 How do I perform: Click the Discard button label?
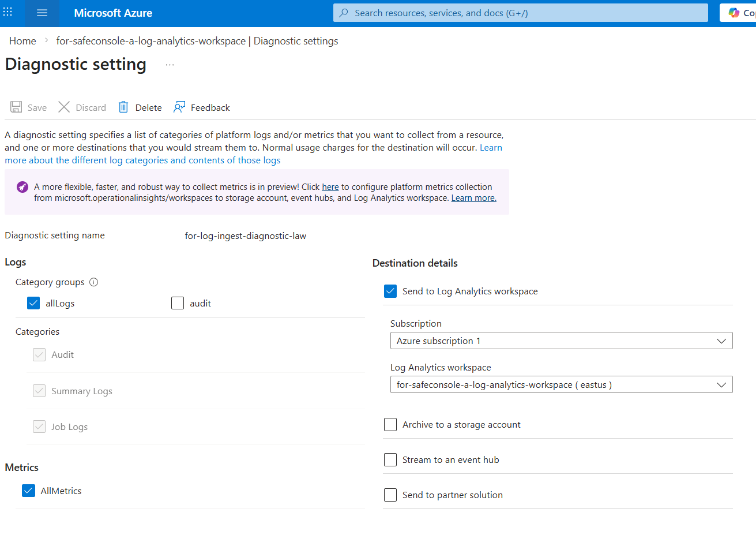click(91, 107)
